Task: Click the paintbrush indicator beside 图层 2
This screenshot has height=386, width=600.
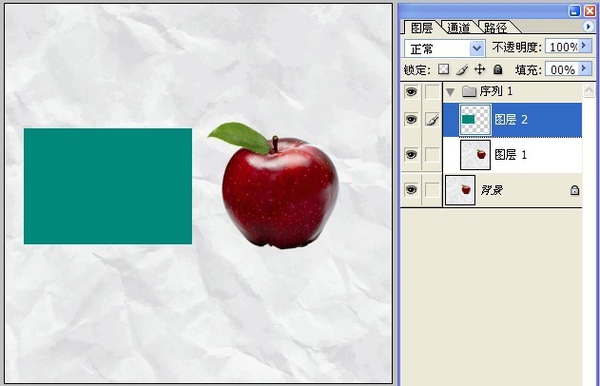Action: click(x=432, y=120)
